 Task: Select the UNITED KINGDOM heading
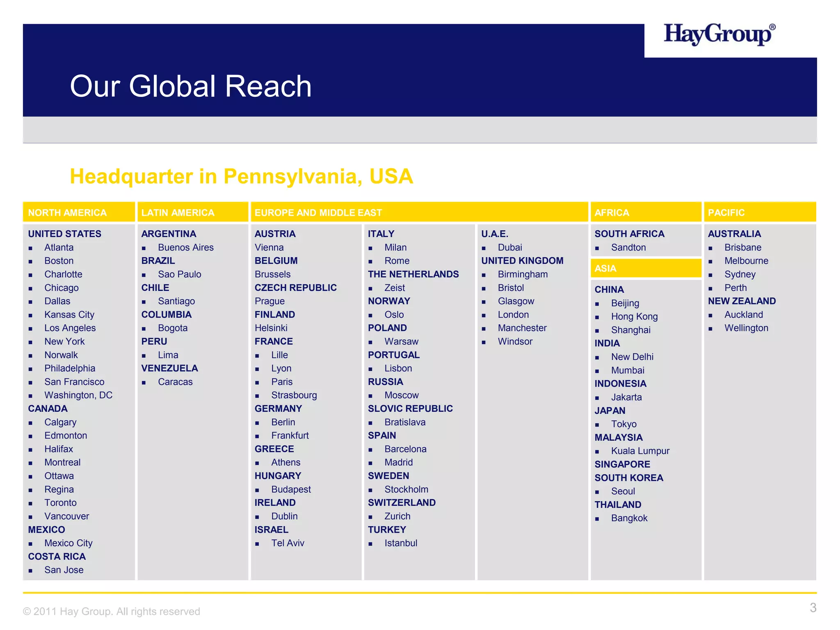coord(522,261)
